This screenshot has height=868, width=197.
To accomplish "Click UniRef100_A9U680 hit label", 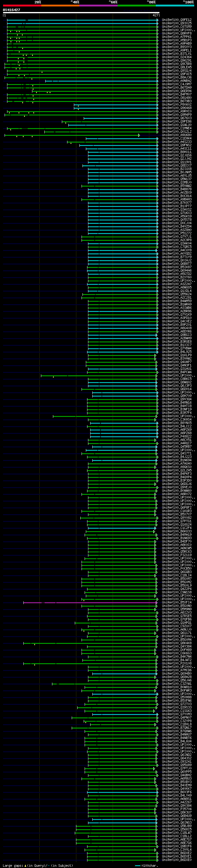I will tap(177, 135).
